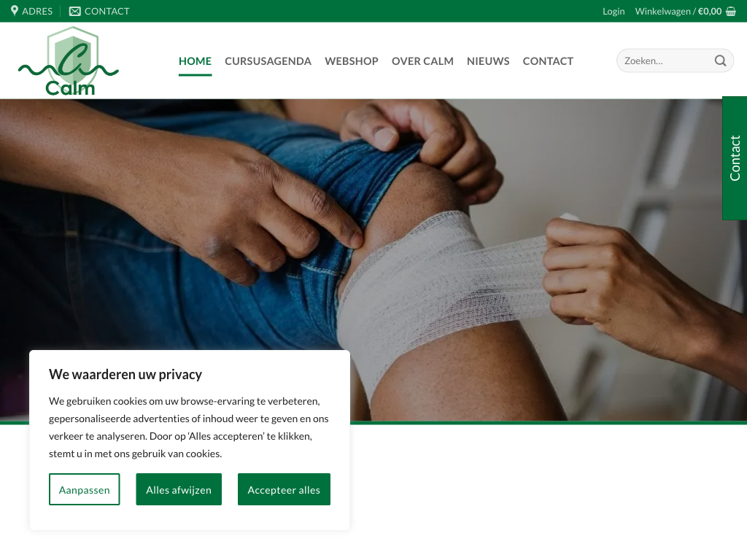
Task: Click the envelope icon in top bar
Action: [x=75, y=11]
